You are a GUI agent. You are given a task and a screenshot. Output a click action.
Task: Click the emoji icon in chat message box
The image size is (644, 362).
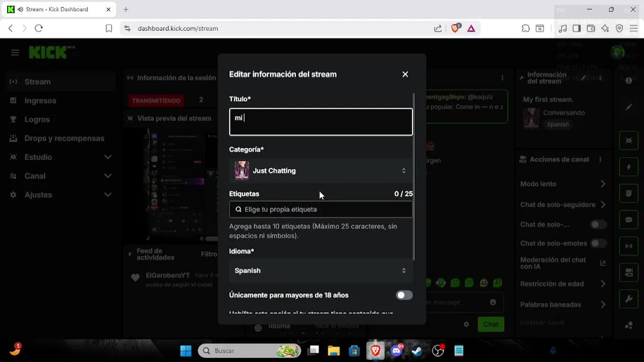(493, 302)
